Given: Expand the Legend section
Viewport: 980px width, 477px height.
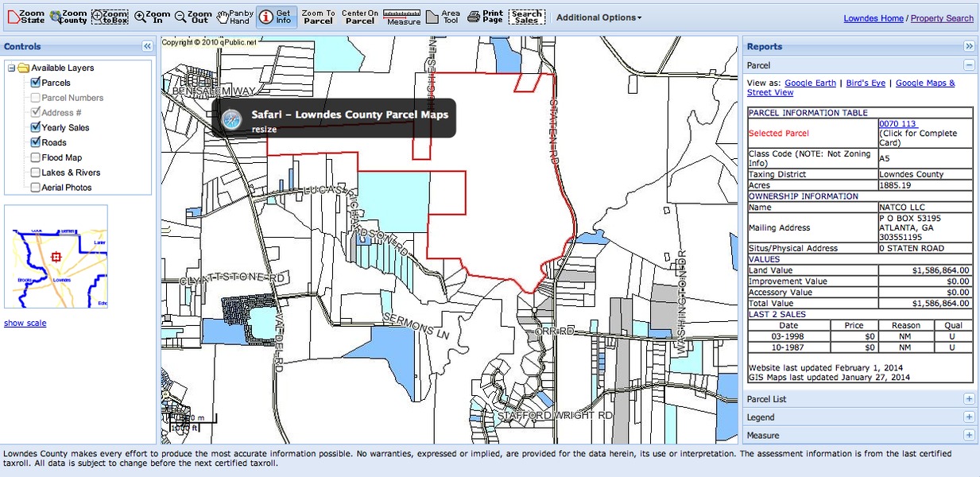Looking at the screenshot, I should [969, 417].
